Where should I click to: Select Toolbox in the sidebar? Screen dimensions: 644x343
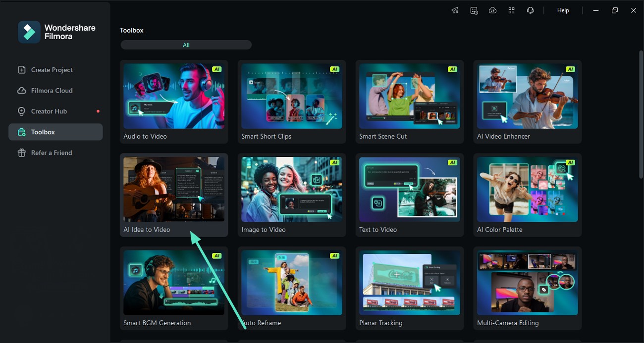click(55, 132)
